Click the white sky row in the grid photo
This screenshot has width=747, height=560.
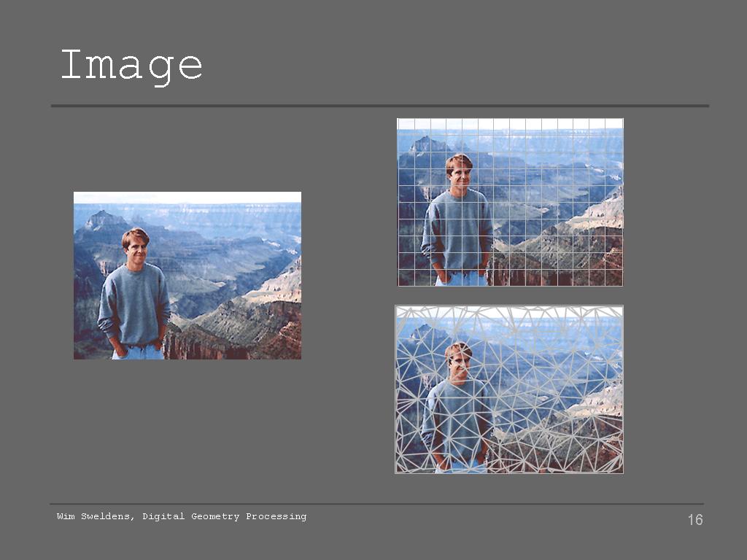coord(510,124)
